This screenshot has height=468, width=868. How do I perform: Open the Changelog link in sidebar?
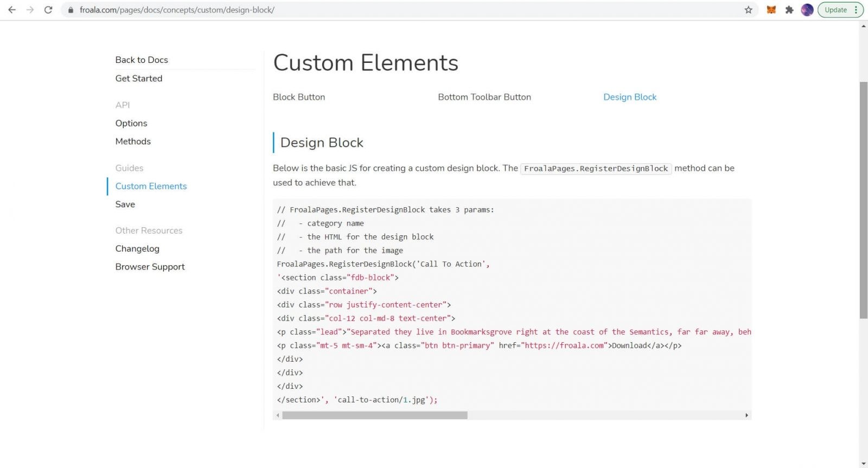click(x=137, y=248)
